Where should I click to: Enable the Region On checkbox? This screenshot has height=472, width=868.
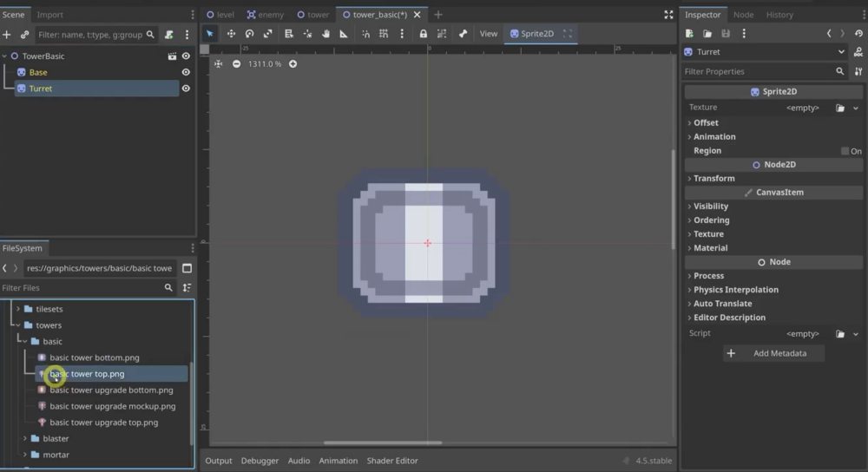coord(845,151)
